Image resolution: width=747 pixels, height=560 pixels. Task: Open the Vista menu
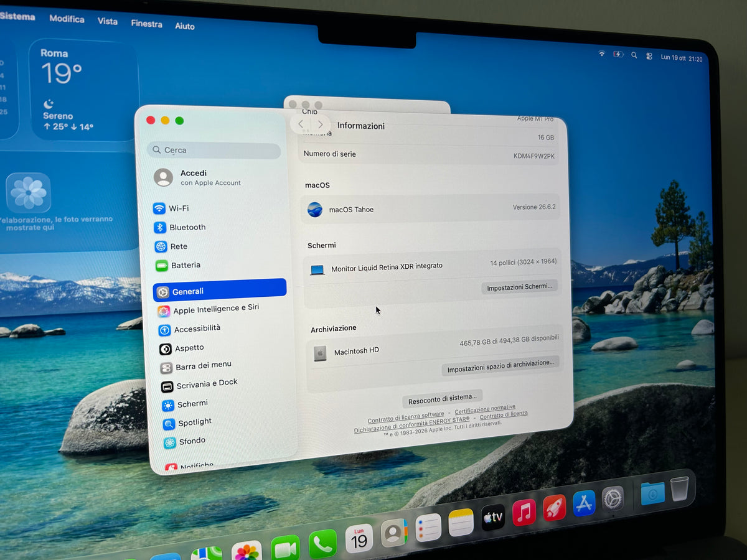(107, 21)
